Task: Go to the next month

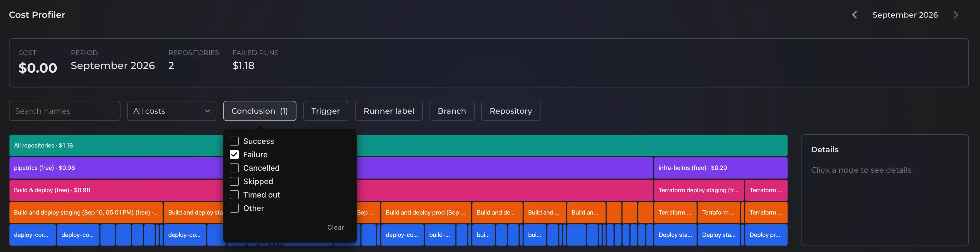Action: tap(956, 15)
